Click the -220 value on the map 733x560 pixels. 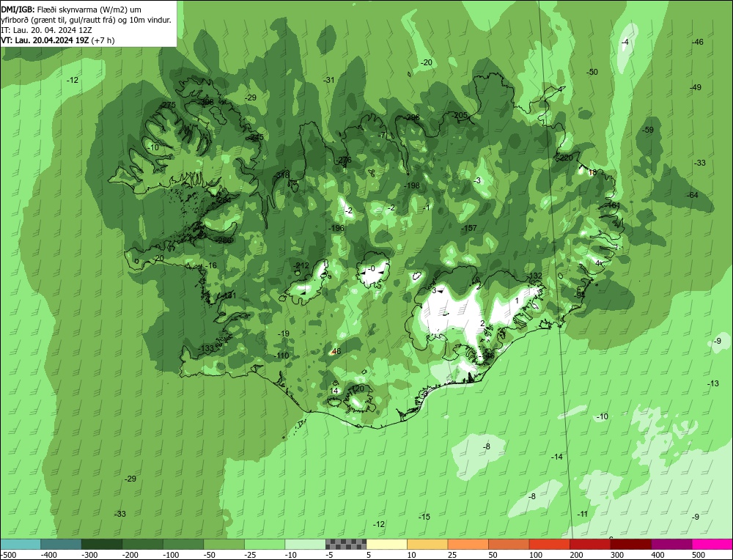(x=564, y=158)
